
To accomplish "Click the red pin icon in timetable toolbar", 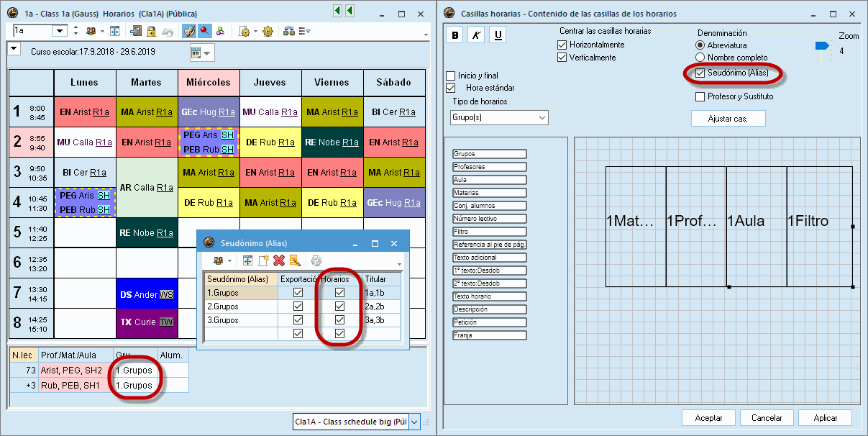I will point(205,31).
